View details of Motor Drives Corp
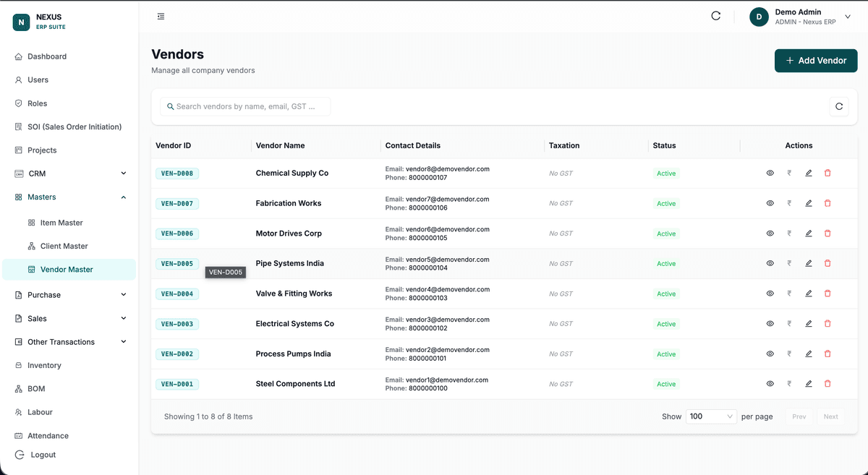Screen dimensions: 868x475 (x=770, y=234)
